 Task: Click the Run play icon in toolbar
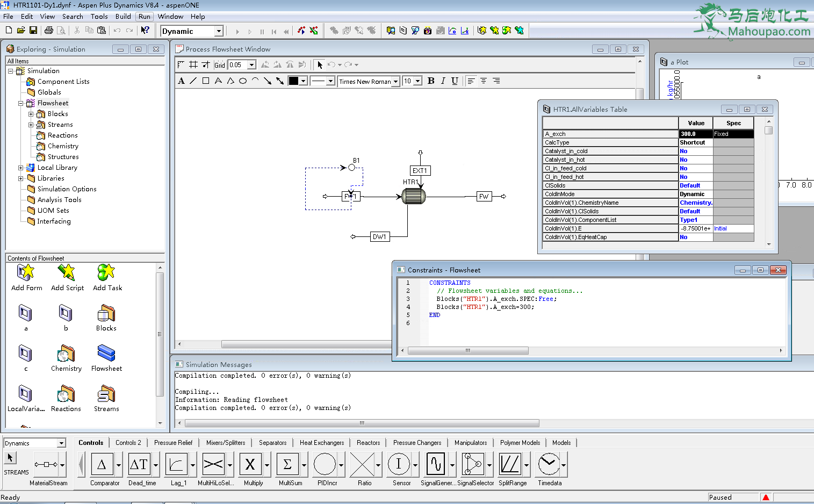pyautogui.click(x=237, y=31)
